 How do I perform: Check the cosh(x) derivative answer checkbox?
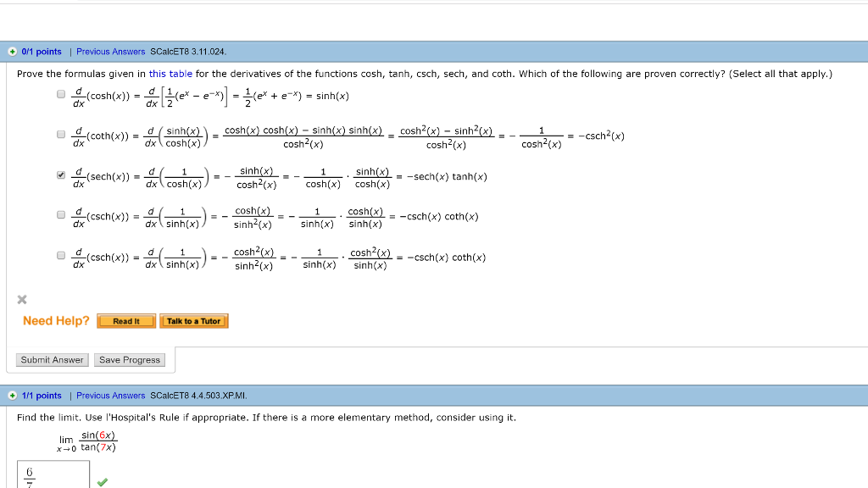click(60, 93)
